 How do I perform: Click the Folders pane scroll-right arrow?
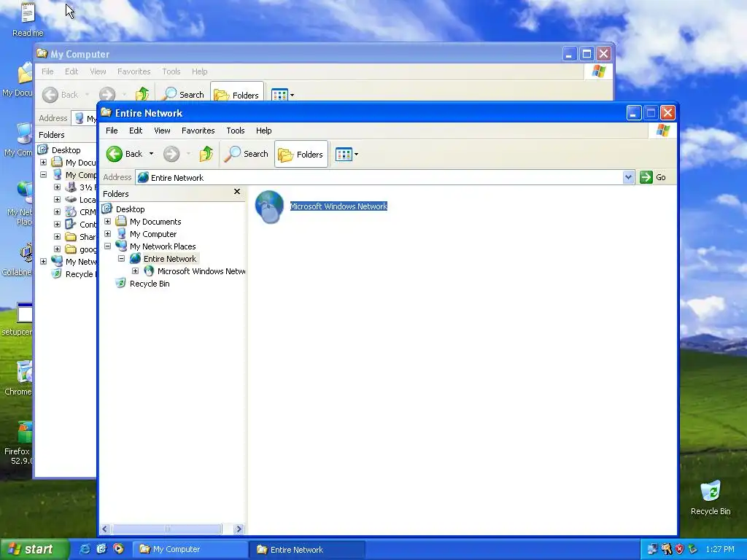pyautogui.click(x=239, y=529)
